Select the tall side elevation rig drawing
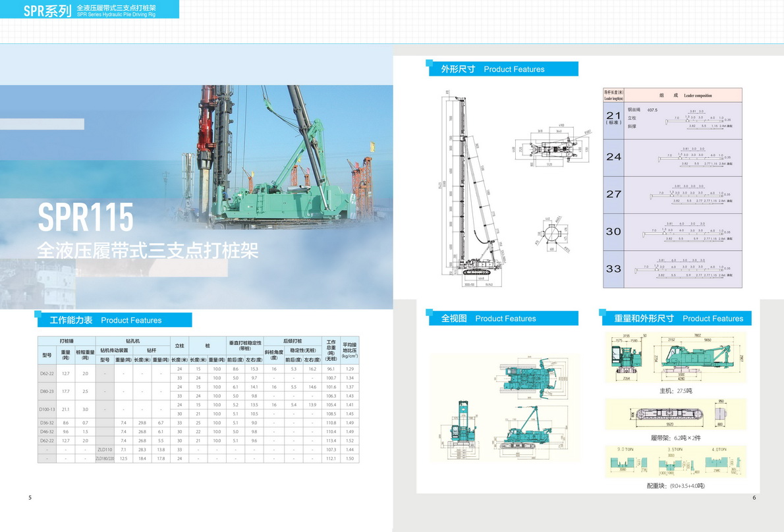 coord(472,188)
